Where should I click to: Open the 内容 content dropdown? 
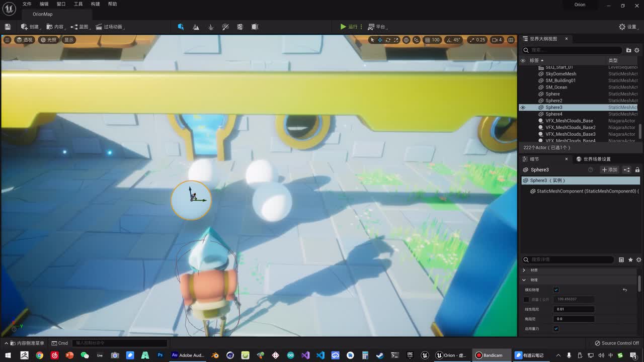point(55,27)
